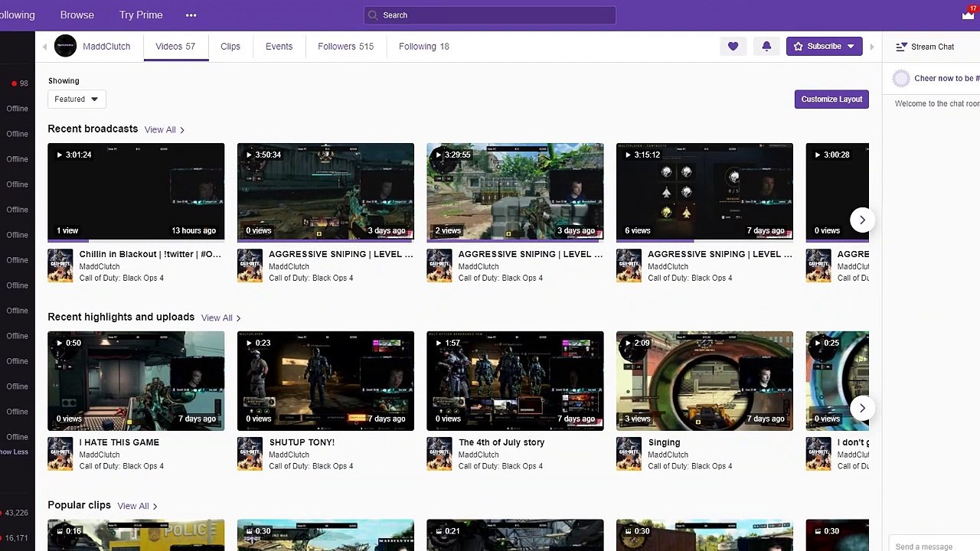This screenshot has height=551, width=980.
Task: View All recent highlights and uploads
Action: pyautogui.click(x=220, y=318)
